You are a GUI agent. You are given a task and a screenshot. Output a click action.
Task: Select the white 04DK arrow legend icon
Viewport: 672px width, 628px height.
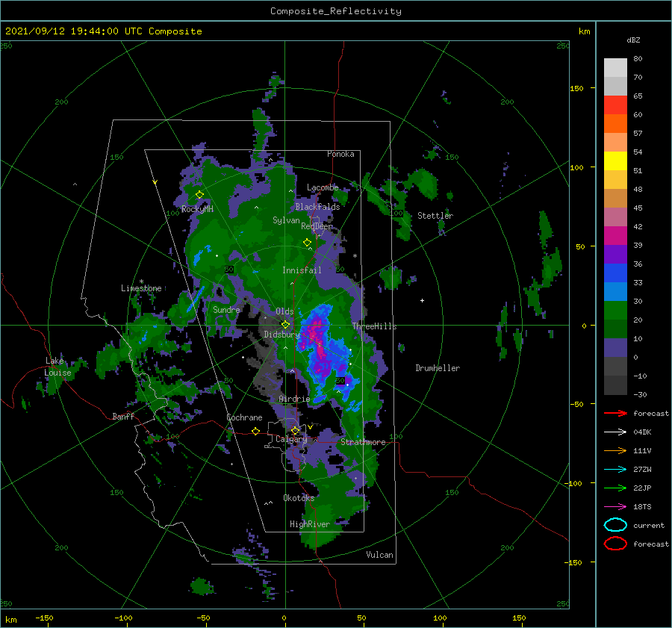tap(615, 432)
